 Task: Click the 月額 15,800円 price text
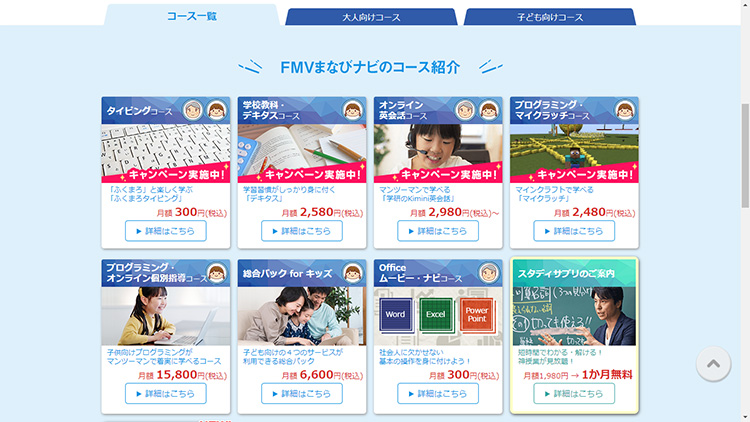point(182,375)
